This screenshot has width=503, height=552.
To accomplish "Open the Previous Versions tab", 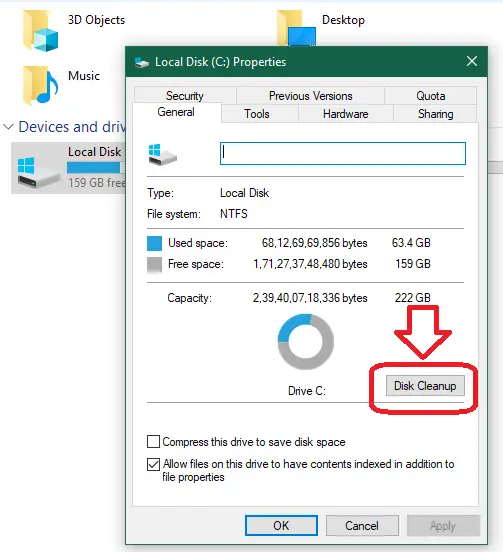I will pos(310,95).
